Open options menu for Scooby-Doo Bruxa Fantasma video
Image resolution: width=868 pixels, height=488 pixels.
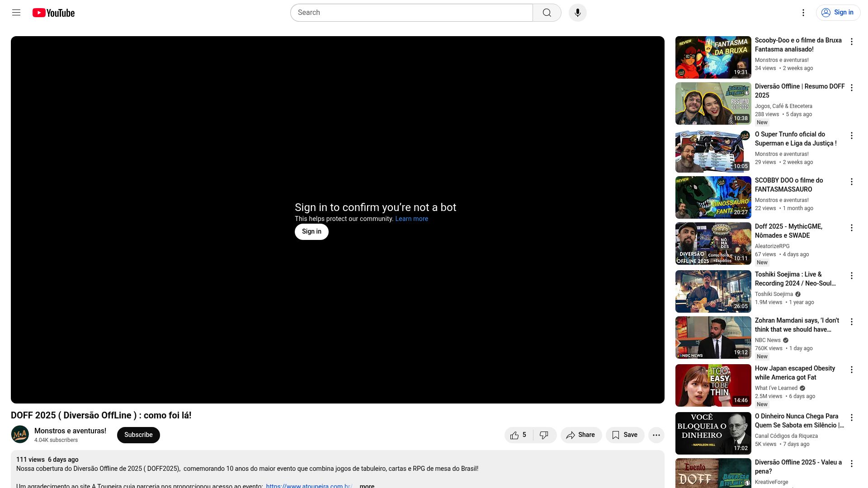tap(851, 42)
